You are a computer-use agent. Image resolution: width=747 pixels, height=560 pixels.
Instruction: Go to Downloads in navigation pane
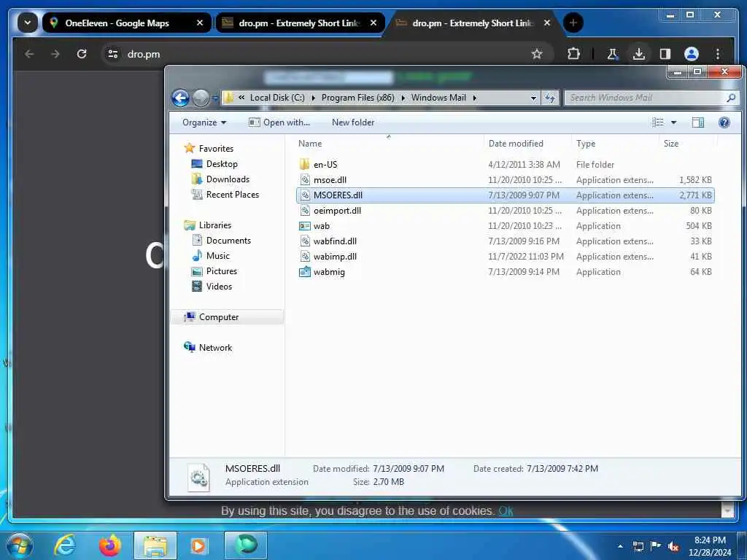pyautogui.click(x=220, y=179)
